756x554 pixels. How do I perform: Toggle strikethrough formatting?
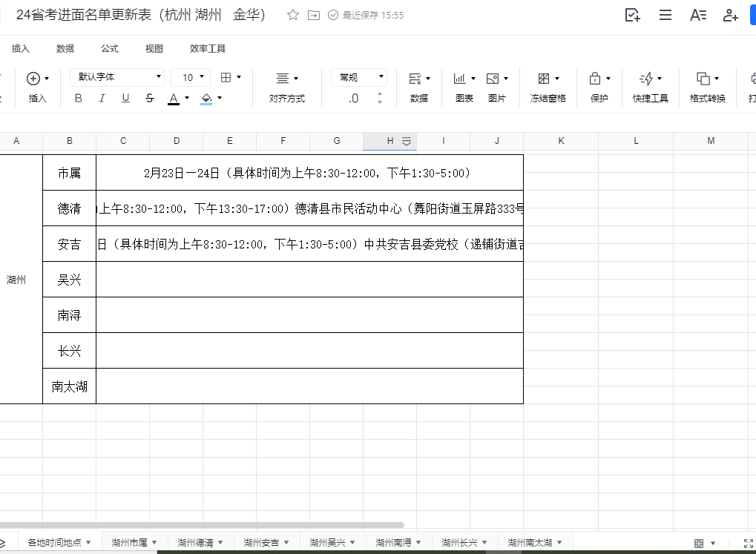tap(150, 98)
